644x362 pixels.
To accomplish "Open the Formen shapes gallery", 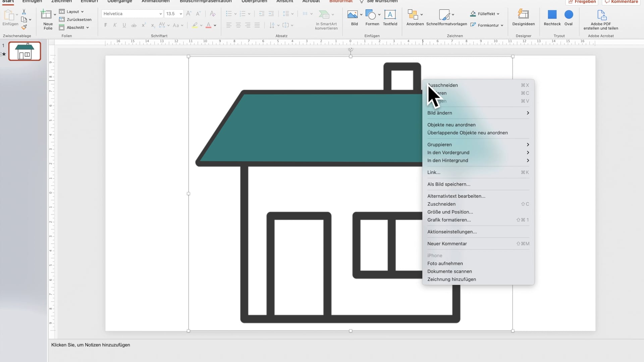I will click(x=371, y=15).
